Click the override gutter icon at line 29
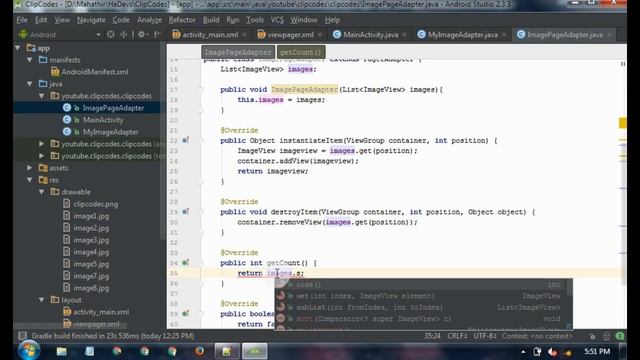The height and width of the screenshot is (360, 640). tap(185, 212)
